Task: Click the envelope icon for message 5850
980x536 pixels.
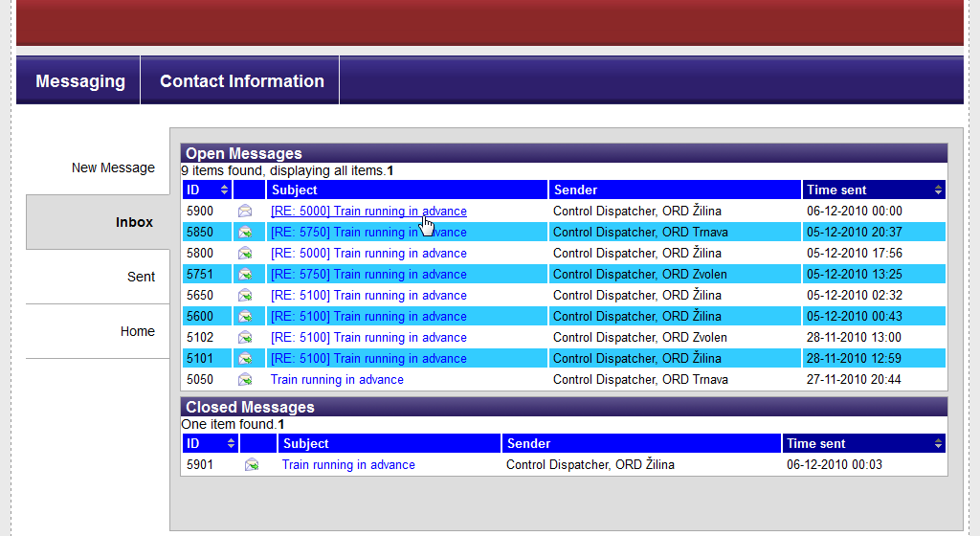Action: 245,233
